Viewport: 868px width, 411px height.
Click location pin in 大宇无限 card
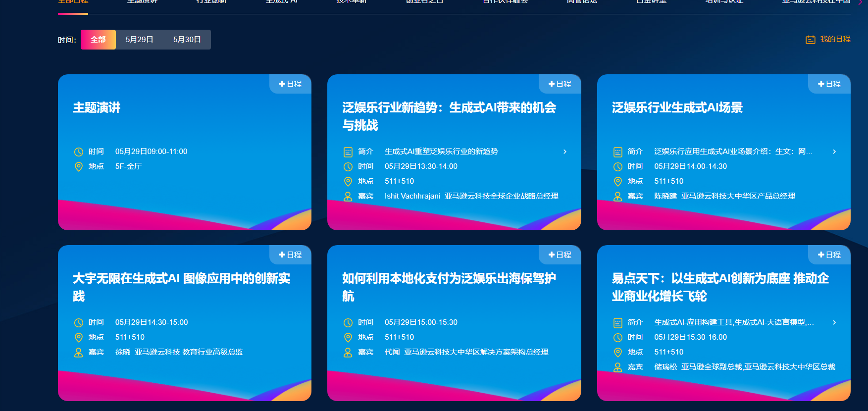pyautogui.click(x=78, y=338)
